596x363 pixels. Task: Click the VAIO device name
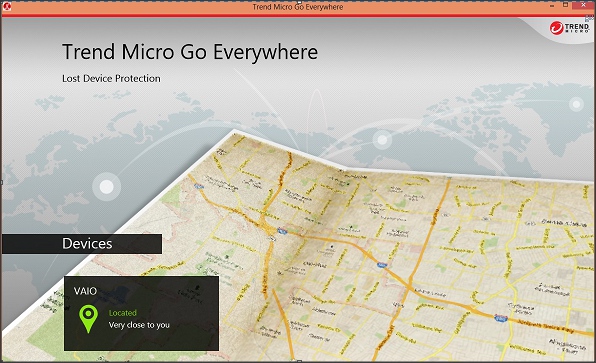85,291
